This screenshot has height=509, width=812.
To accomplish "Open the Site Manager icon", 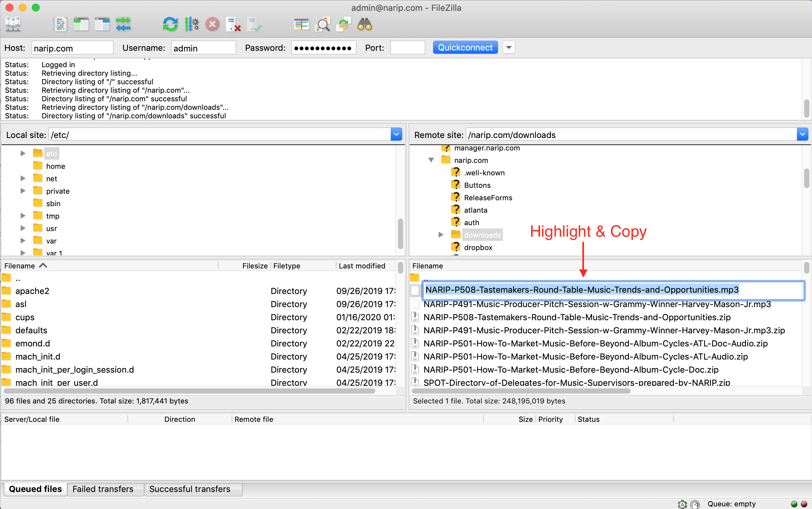I will (x=13, y=24).
